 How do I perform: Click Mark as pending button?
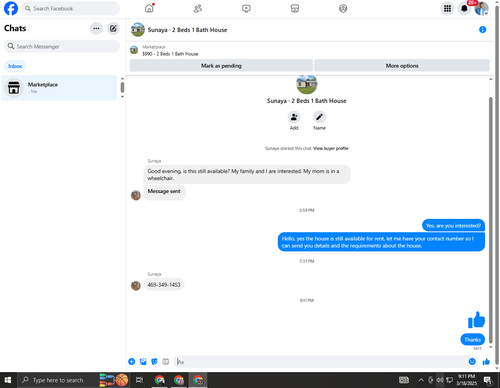221,66
